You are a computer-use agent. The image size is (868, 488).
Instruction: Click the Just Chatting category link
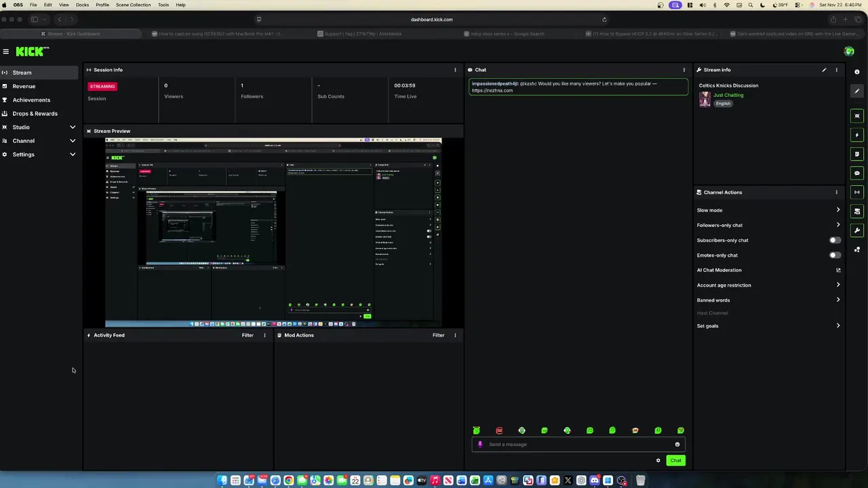(x=728, y=96)
